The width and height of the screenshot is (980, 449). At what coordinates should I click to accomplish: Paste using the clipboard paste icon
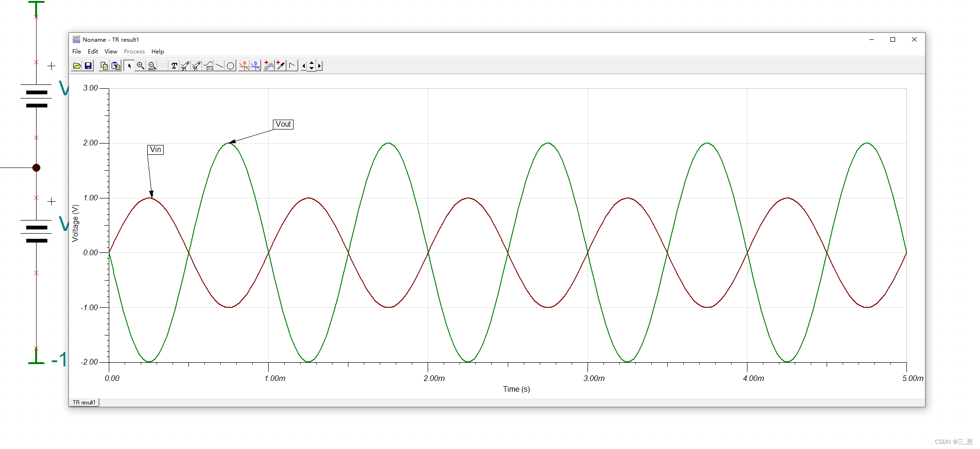116,66
